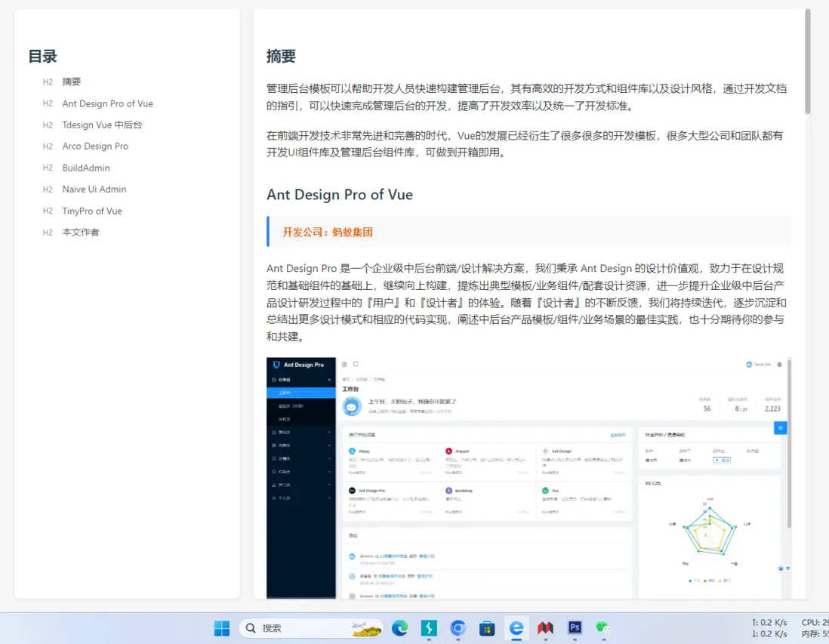Select Arco Design Pro in contents

95,146
